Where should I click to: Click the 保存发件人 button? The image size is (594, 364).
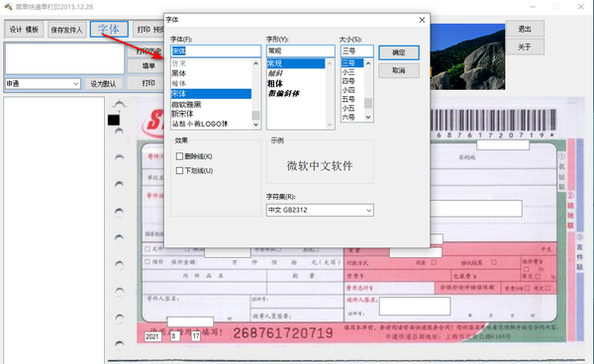(x=66, y=30)
